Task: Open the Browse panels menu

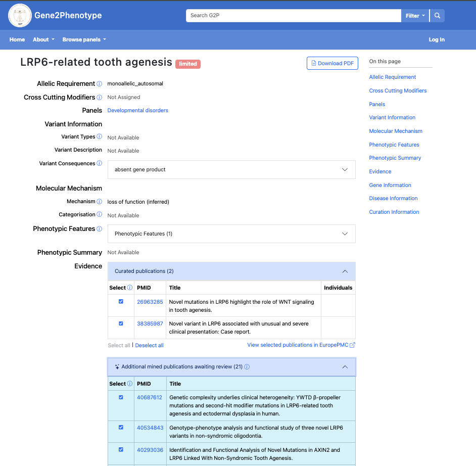Action: pos(84,40)
